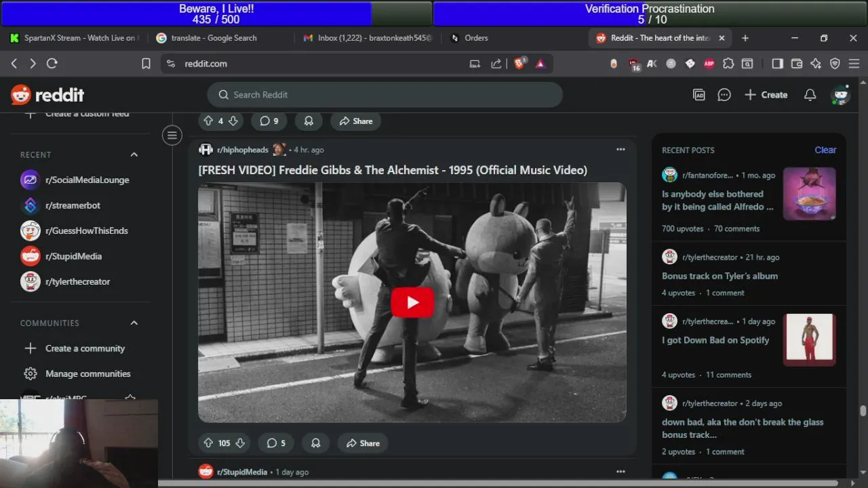The image size is (868, 488).
Task: Upvote the Freddie Gibbs 1995 post
Action: [208, 443]
